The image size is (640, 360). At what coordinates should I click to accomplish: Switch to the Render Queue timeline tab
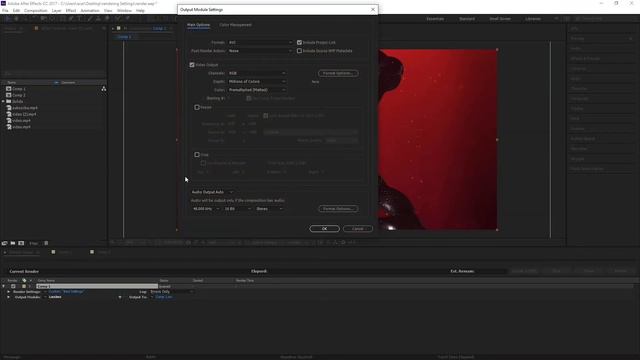coord(21,252)
